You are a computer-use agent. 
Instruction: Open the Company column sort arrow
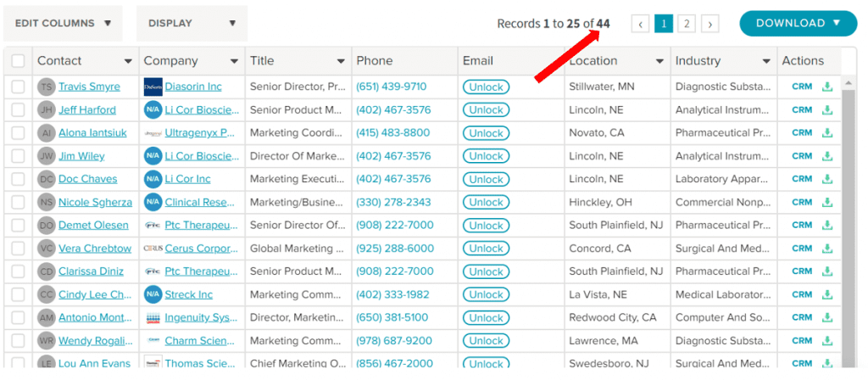click(235, 61)
